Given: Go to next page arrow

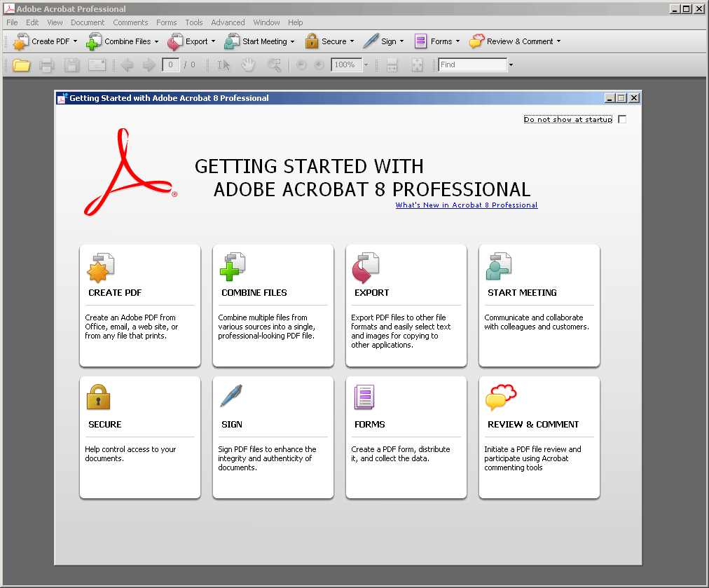Looking at the screenshot, I should (149, 65).
